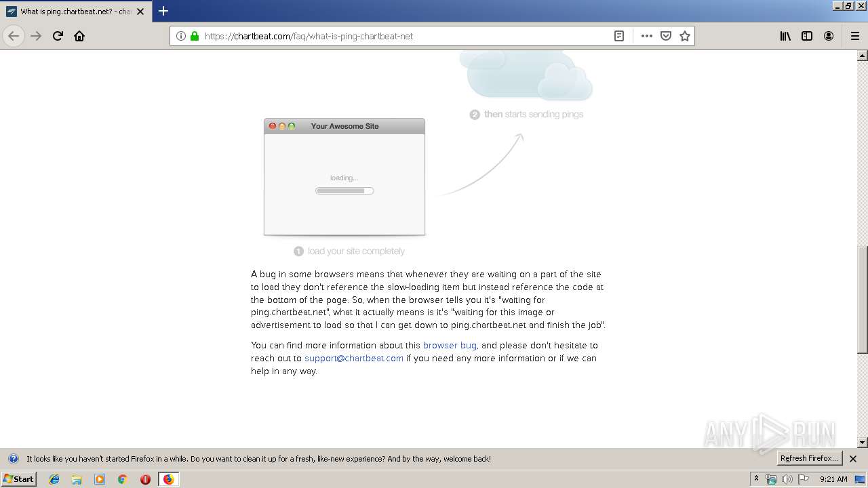Image resolution: width=868 pixels, height=488 pixels.
Task: Open the Library panel
Action: pos(785,36)
